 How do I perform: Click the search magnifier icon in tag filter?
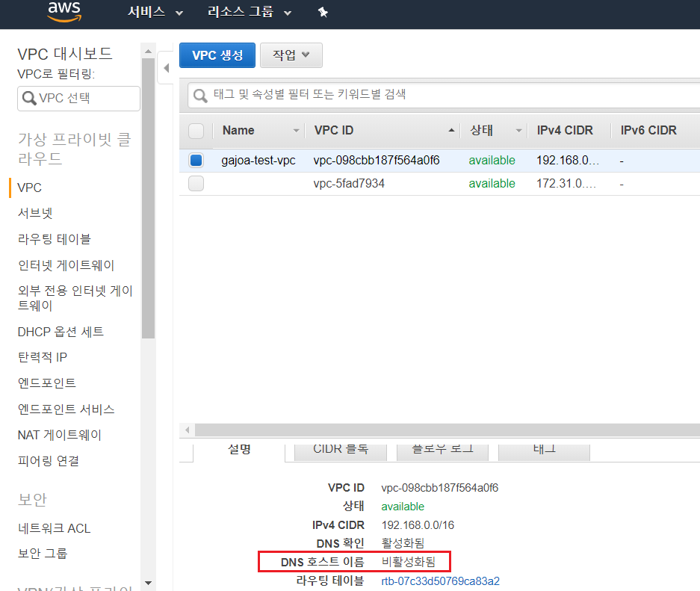tap(200, 95)
